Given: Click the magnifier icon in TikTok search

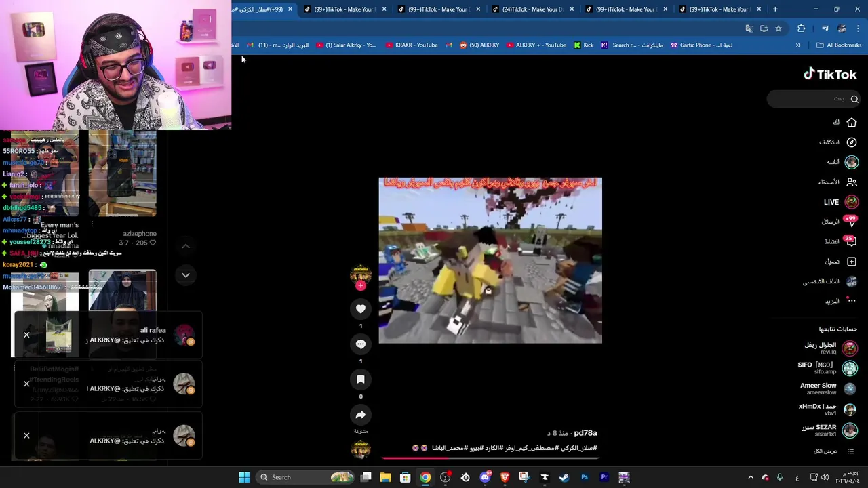Looking at the screenshot, I should click(x=854, y=99).
